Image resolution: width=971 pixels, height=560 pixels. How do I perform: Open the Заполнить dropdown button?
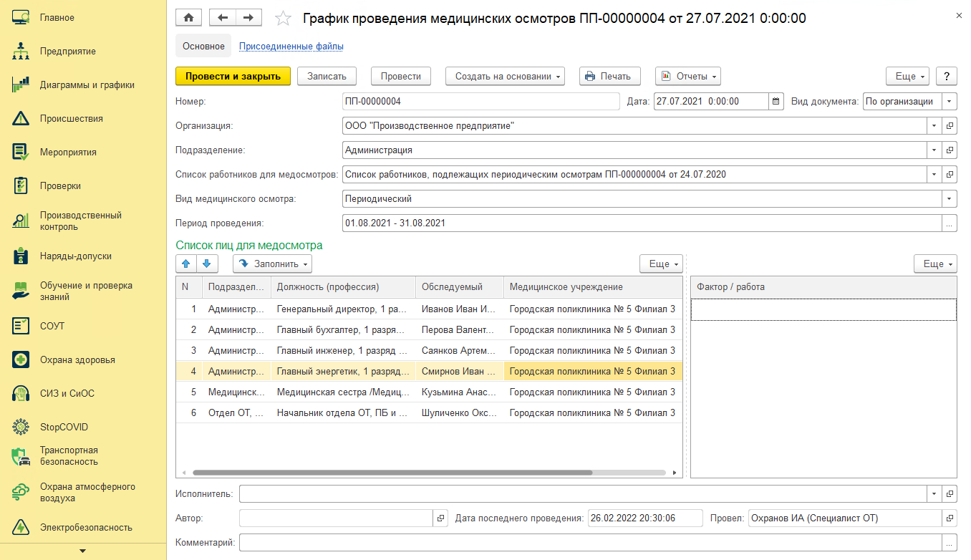coord(272,264)
